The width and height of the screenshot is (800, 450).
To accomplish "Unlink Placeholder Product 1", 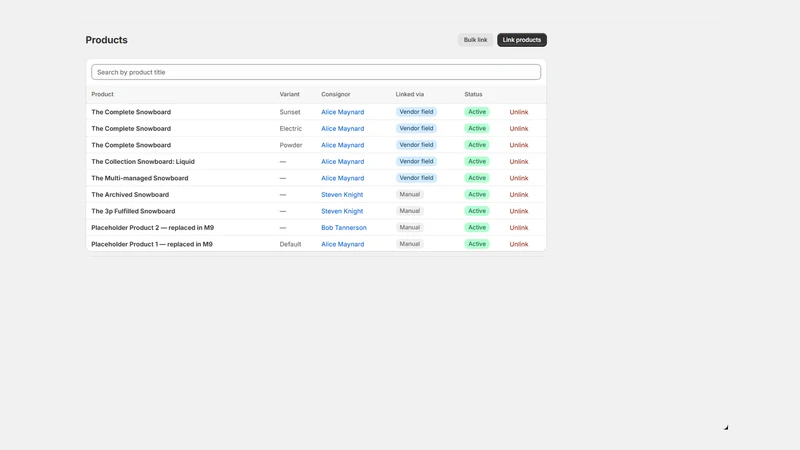I will (518, 244).
